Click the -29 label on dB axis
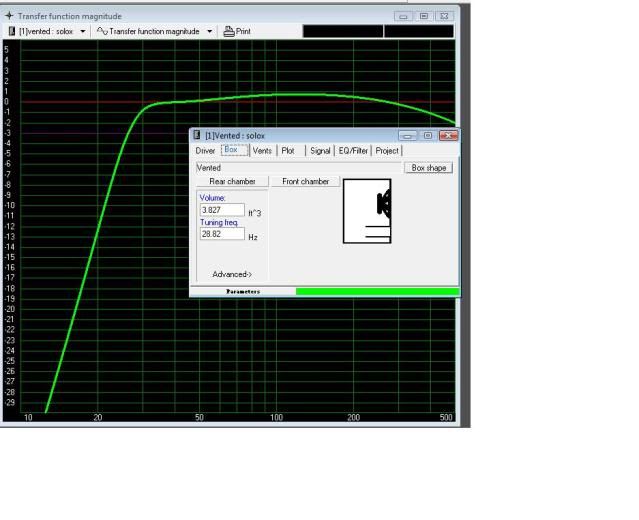Image resolution: width=639 pixels, height=520 pixels. point(9,402)
